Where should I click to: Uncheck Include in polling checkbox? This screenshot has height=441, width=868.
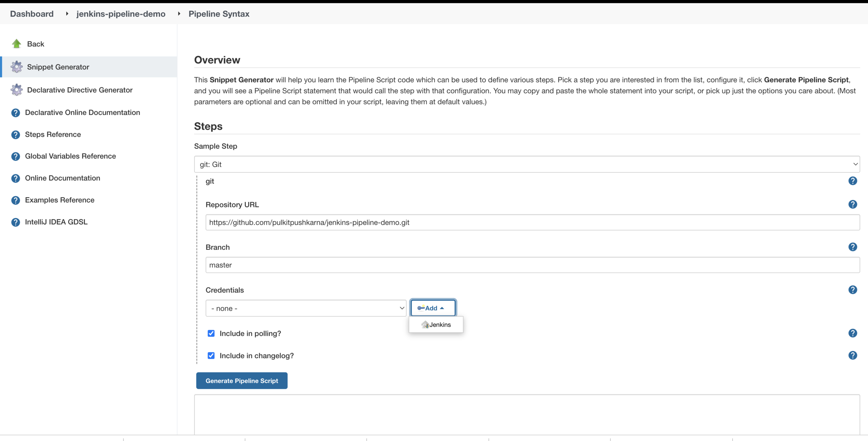pos(211,333)
